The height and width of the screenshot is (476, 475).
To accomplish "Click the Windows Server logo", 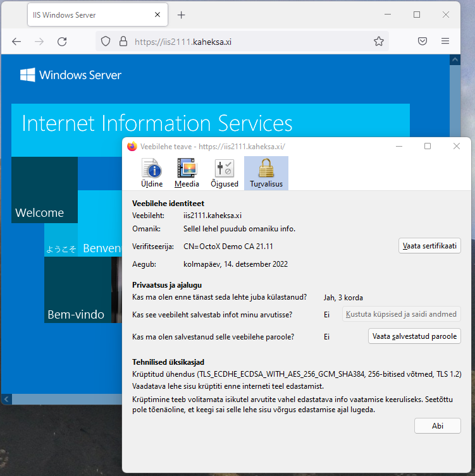I will pos(70,75).
